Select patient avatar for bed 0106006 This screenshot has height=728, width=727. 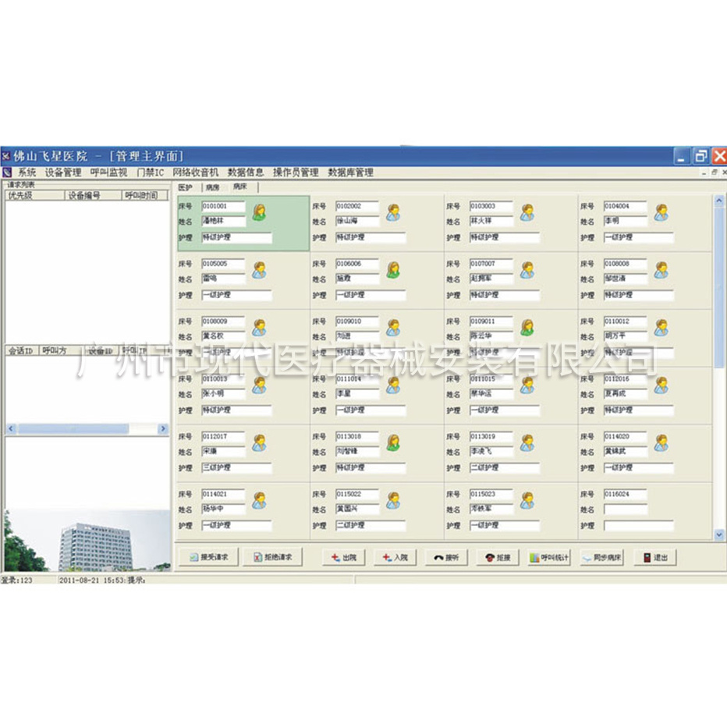(x=393, y=269)
